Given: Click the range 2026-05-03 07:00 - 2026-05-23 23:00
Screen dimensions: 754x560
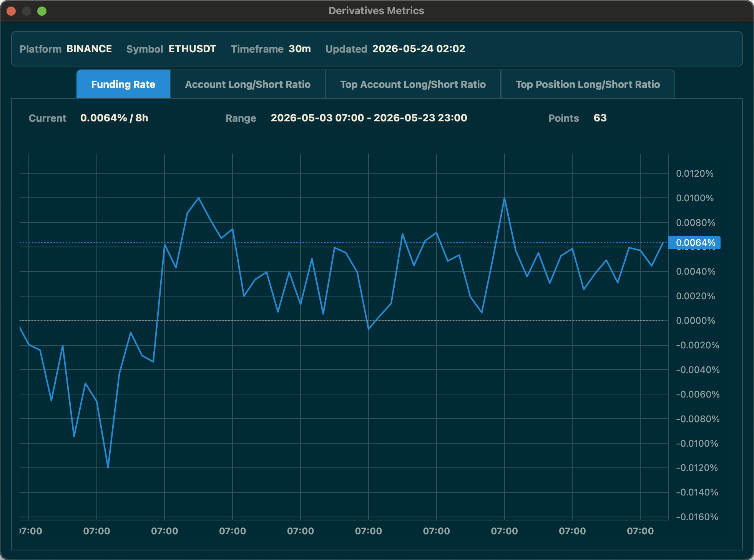Looking at the screenshot, I should (x=369, y=118).
